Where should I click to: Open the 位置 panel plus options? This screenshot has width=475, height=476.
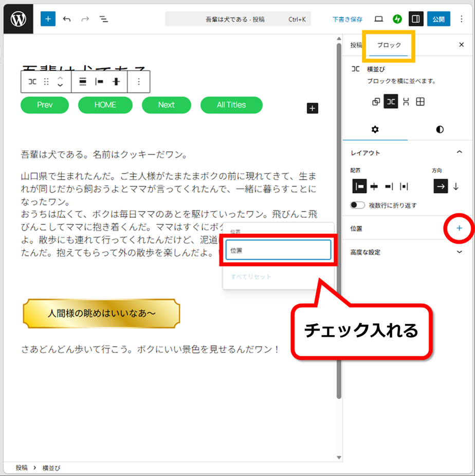(x=459, y=228)
